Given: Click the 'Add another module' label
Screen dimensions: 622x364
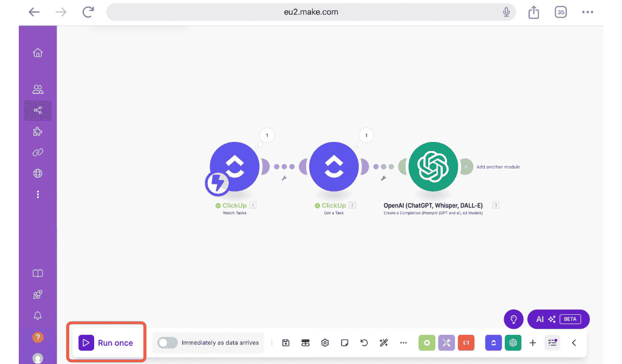Looking at the screenshot, I should click(x=498, y=167).
